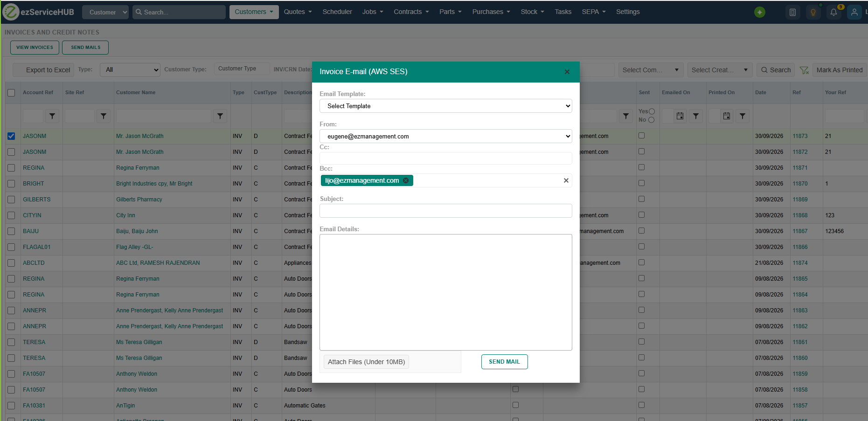Click the filter icon left of Sent column
The image size is (868, 421).
click(626, 116)
